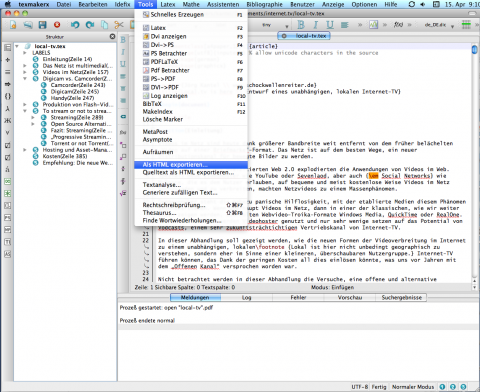Viewport: 480px width, 392px height.
Task: Toggle Italic in the top format toolbar
Action: tap(315, 25)
